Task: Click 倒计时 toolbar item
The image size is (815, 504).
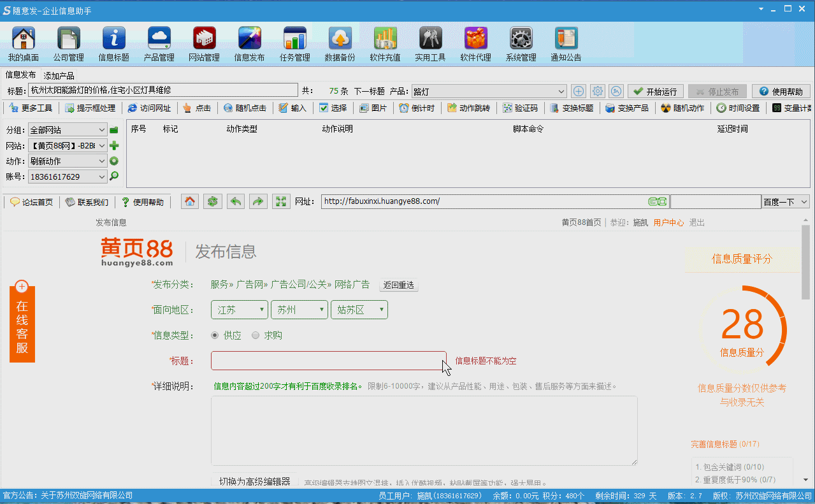Action: (x=417, y=108)
